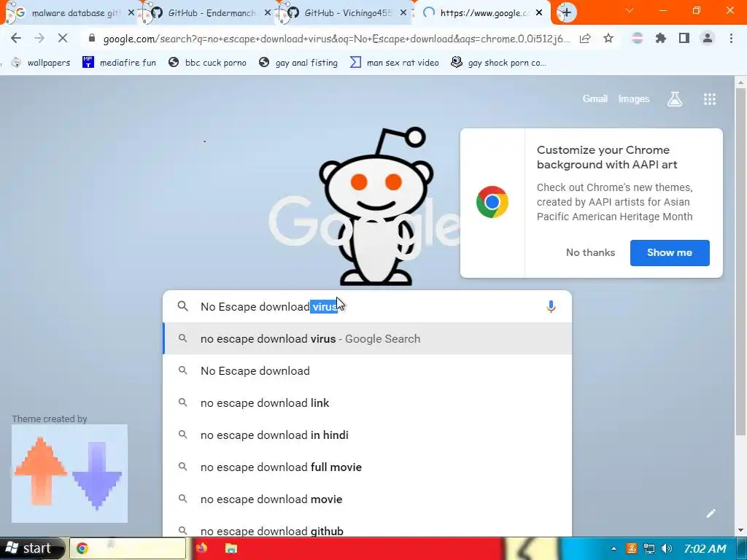The width and height of the screenshot is (747, 560).
Task: Stop loading the page
Action: pos(63,39)
